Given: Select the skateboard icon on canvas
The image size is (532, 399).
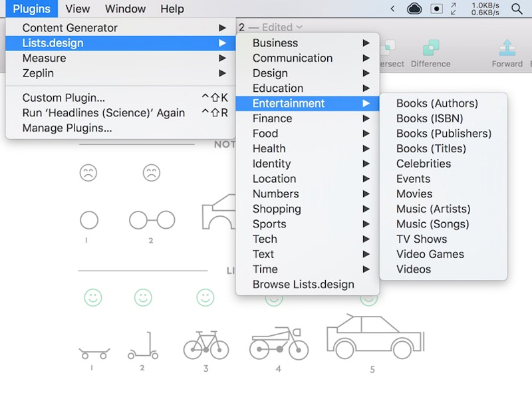Looking at the screenshot, I should coord(94,354).
